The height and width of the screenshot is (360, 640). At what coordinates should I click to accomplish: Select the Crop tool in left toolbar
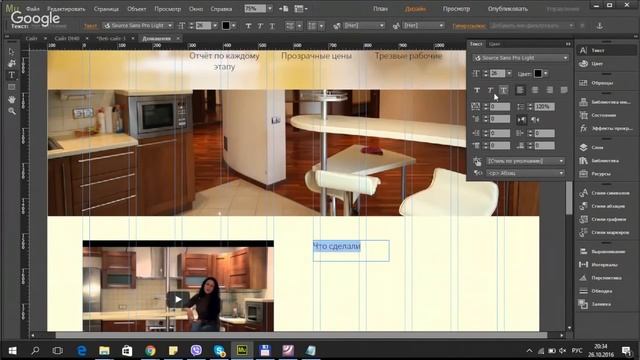pyautogui.click(x=11, y=63)
